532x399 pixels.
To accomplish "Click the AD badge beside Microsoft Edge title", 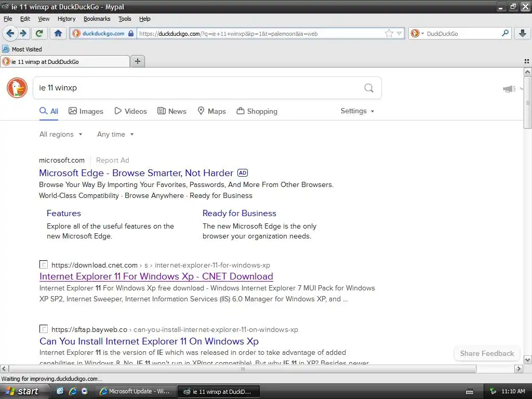I will pos(243,172).
